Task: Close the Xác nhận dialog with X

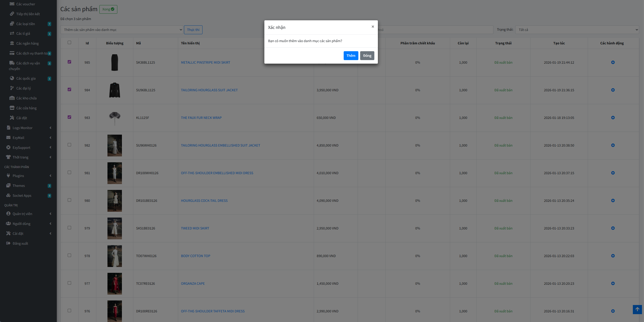Action: pos(373,27)
